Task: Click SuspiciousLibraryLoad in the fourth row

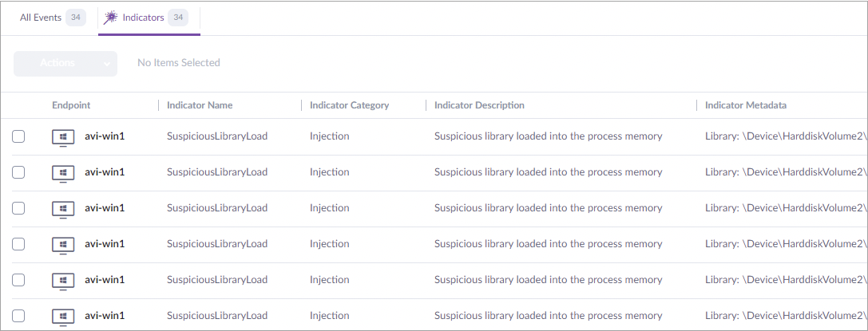Action: click(216, 244)
